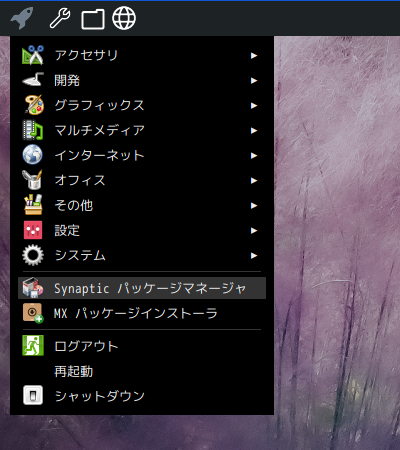Open the アクセサリ menu category
Viewport: 400px width, 450px height.
142,55
